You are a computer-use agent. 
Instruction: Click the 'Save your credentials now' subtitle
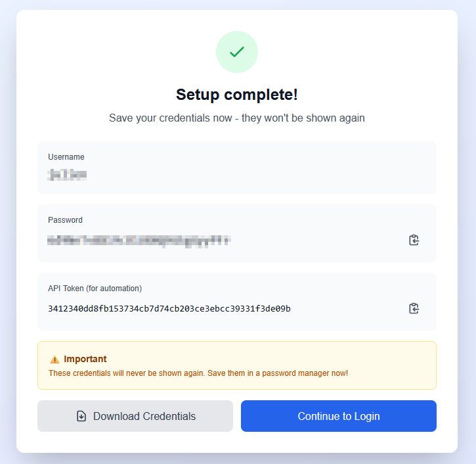(x=237, y=118)
